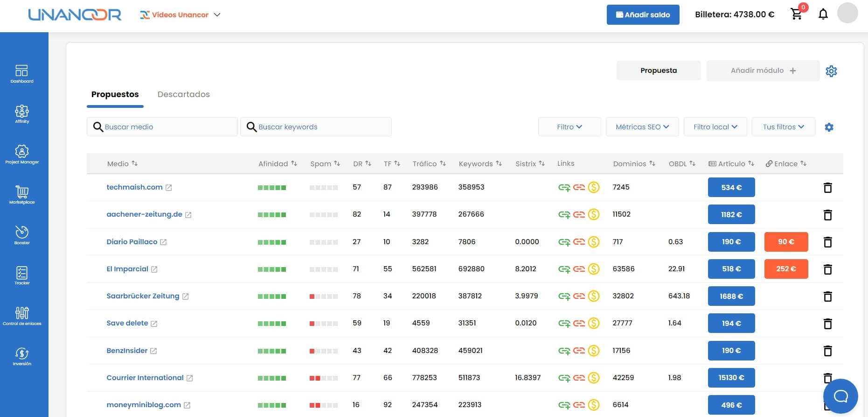868x417 pixels.
Task: Click green add-link icon in Courrier International row
Action: (564, 378)
